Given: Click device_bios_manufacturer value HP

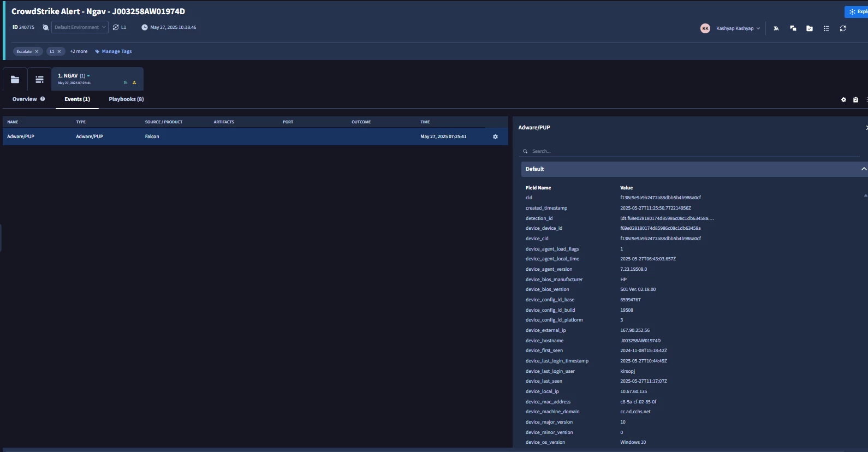Looking at the screenshot, I should (623, 279).
